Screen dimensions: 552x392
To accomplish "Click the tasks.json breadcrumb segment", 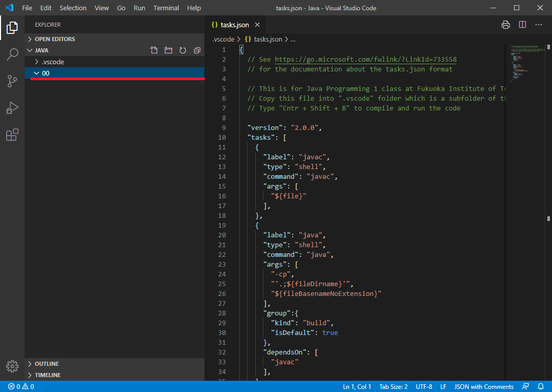I will click(264, 39).
